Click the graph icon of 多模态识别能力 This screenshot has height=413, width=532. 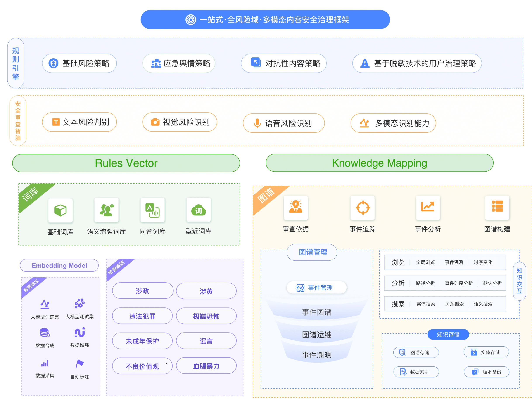(364, 123)
